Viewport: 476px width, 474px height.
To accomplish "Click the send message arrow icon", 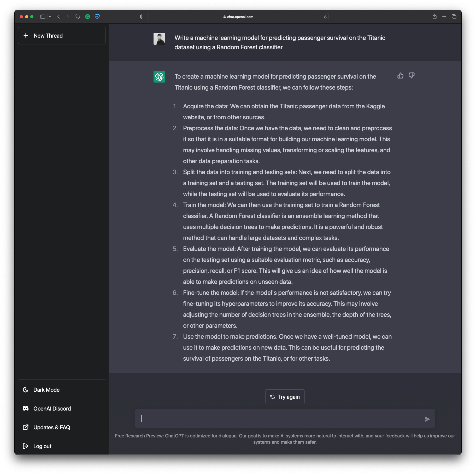I will pos(427,419).
